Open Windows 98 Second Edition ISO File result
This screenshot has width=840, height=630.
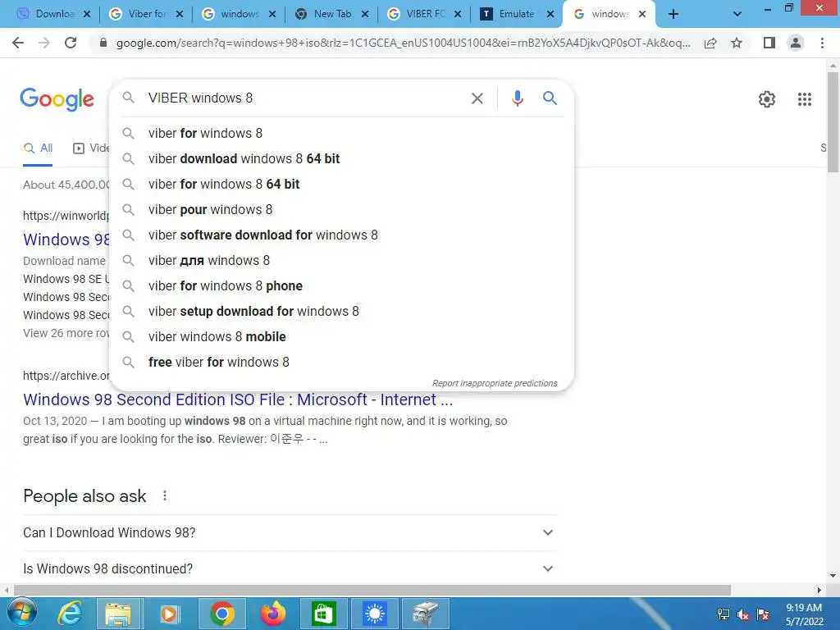(238, 399)
